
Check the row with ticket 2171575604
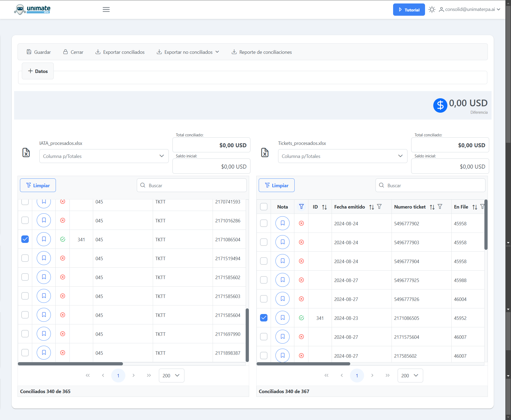coord(264,337)
